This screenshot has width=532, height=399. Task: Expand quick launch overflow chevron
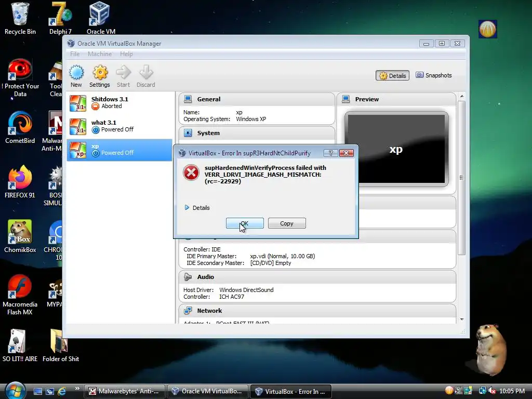tap(77, 389)
